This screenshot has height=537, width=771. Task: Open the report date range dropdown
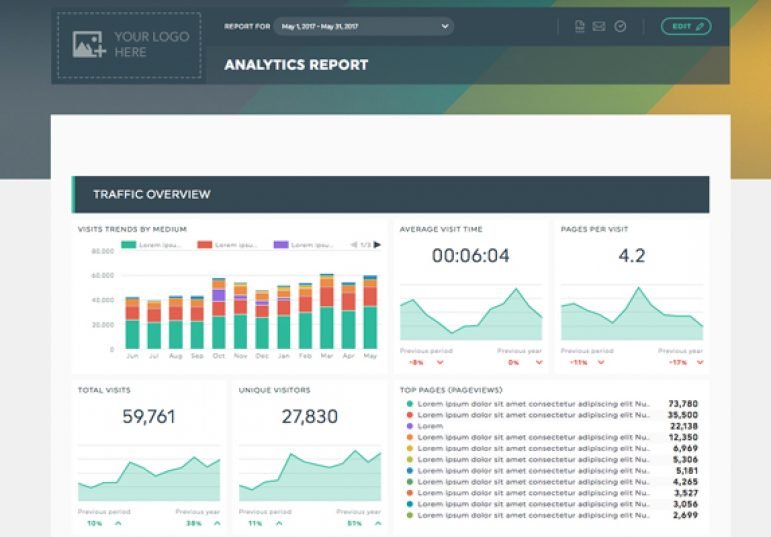(364, 26)
